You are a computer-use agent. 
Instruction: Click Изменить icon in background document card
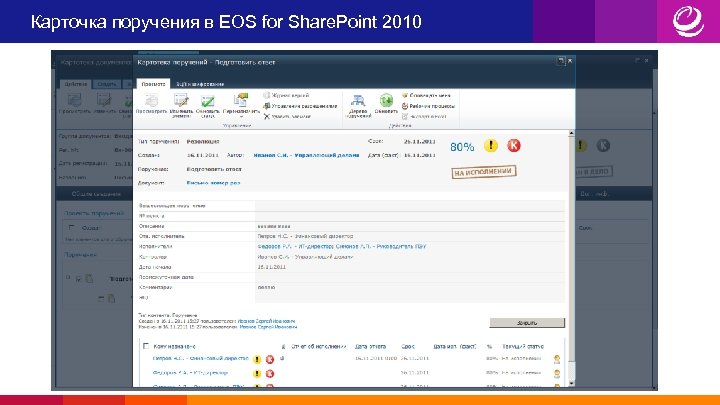click(x=104, y=100)
